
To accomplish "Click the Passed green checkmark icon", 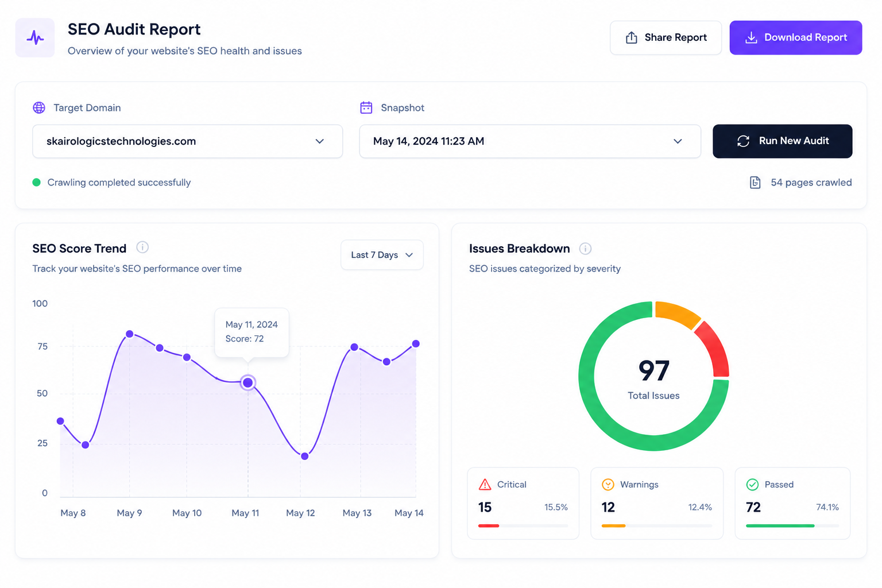I will click(752, 485).
